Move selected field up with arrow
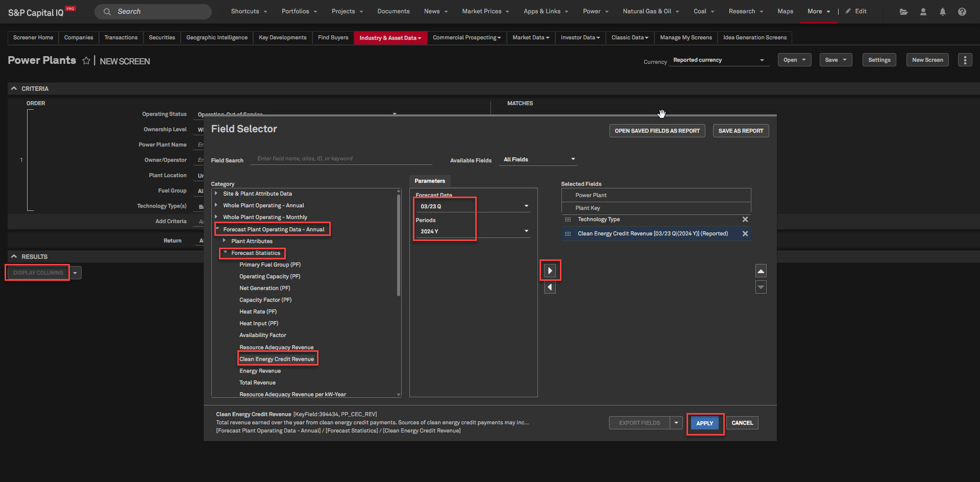 (x=761, y=271)
